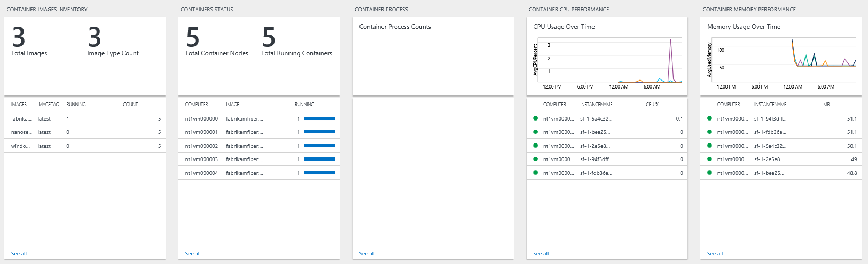Click the CPU % column header

point(652,105)
